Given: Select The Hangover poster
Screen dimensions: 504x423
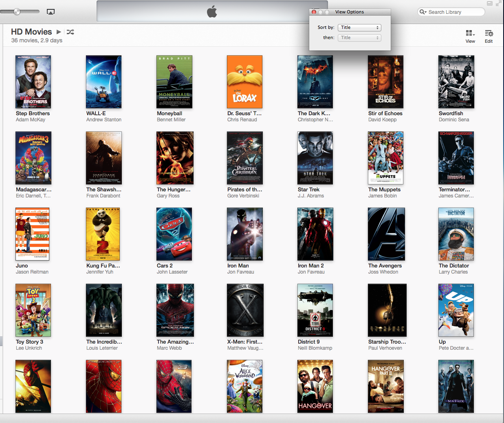Looking at the screenshot, I should click(315, 386).
